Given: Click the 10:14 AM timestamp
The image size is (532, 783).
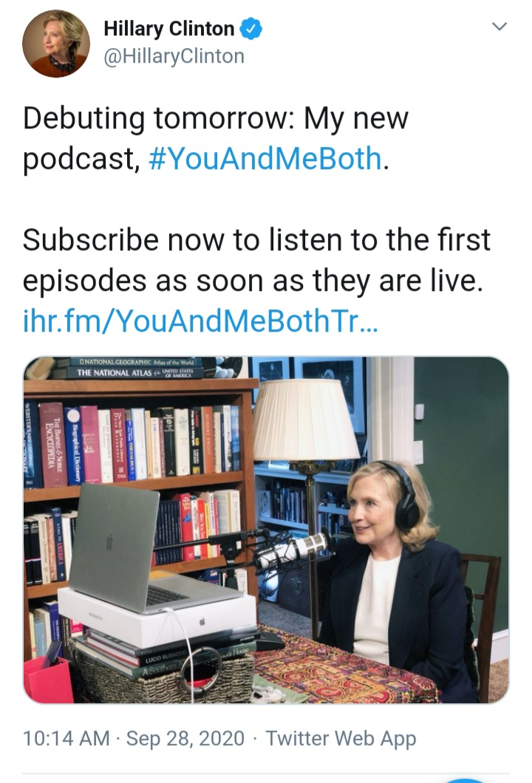Looking at the screenshot, I should pyautogui.click(x=66, y=738).
